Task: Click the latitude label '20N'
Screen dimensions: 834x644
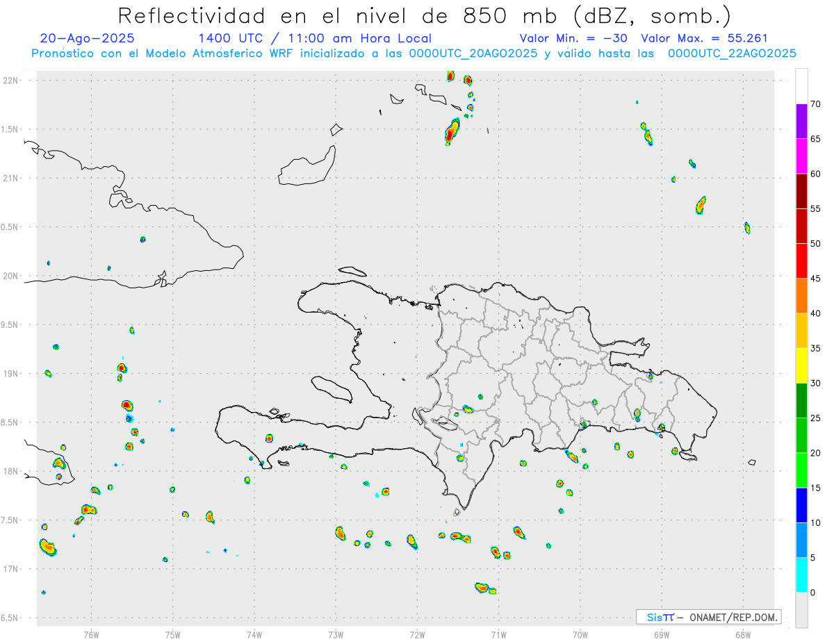Action: tap(12, 276)
